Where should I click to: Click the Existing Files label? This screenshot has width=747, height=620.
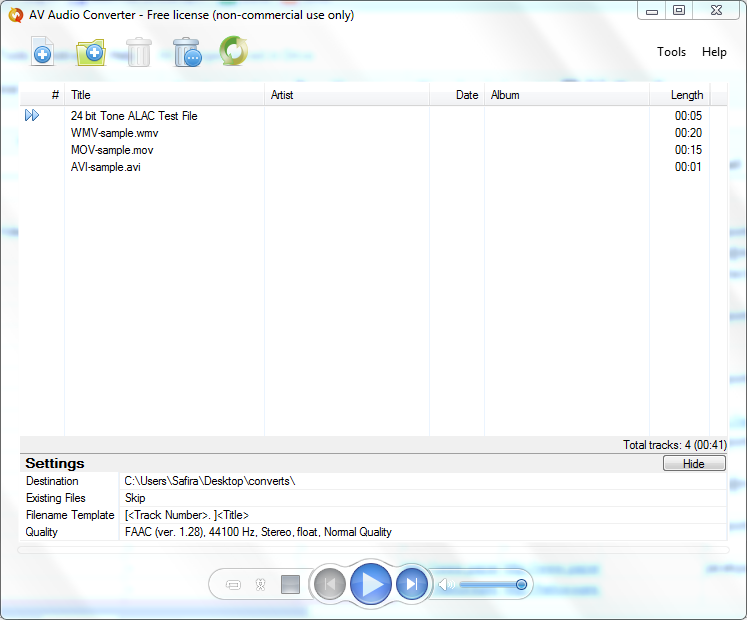click(x=56, y=498)
